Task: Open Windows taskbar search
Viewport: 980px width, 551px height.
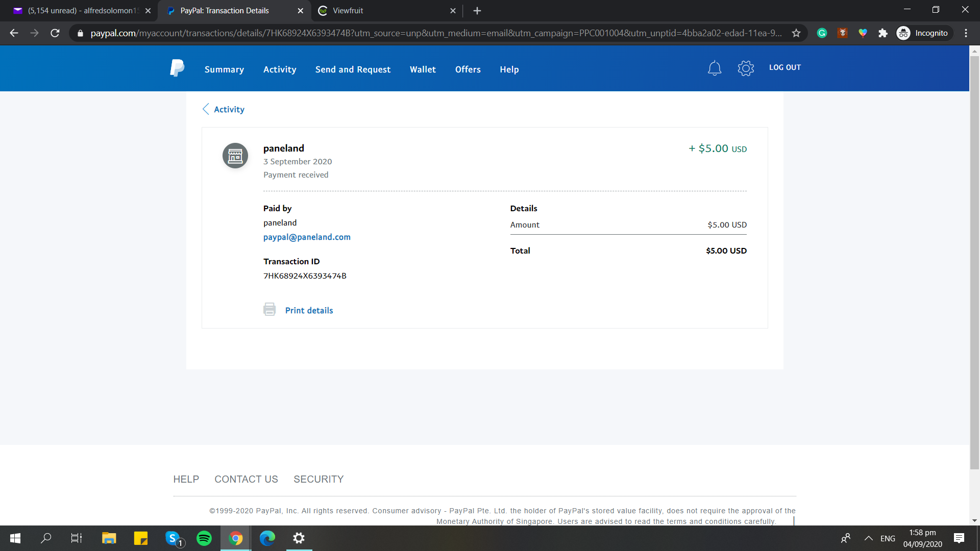Action: tap(46, 538)
